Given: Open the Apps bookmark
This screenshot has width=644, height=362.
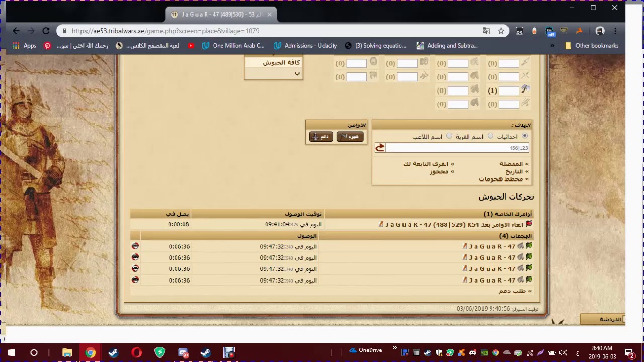Looking at the screenshot, I should 24,46.
